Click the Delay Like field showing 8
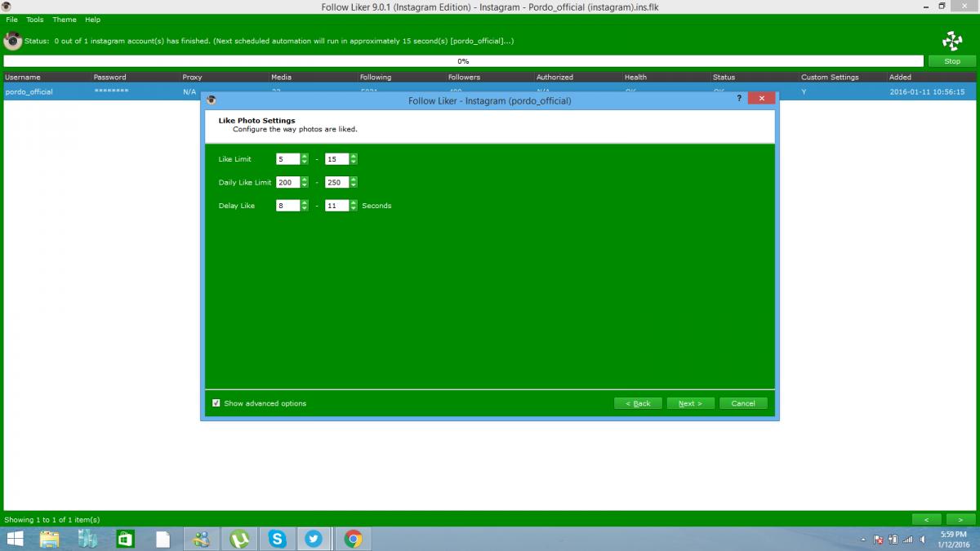Viewport: 980px width, 551px height. tap(288, 206)
